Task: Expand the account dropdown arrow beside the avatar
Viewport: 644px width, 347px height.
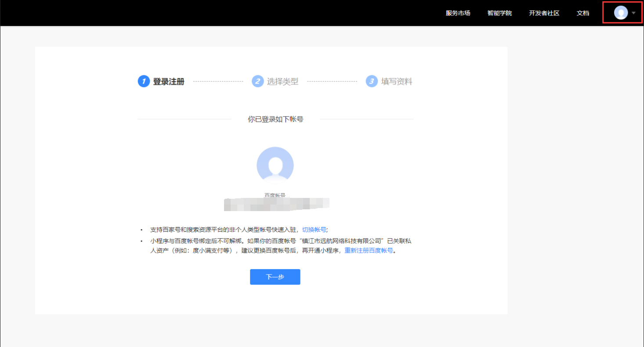Action: [x=633, y=13]
